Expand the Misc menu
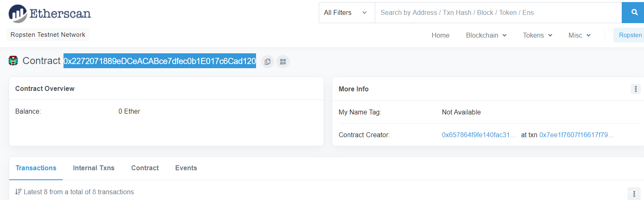Viewport: 644px width, 200px height. pos(579,36)
